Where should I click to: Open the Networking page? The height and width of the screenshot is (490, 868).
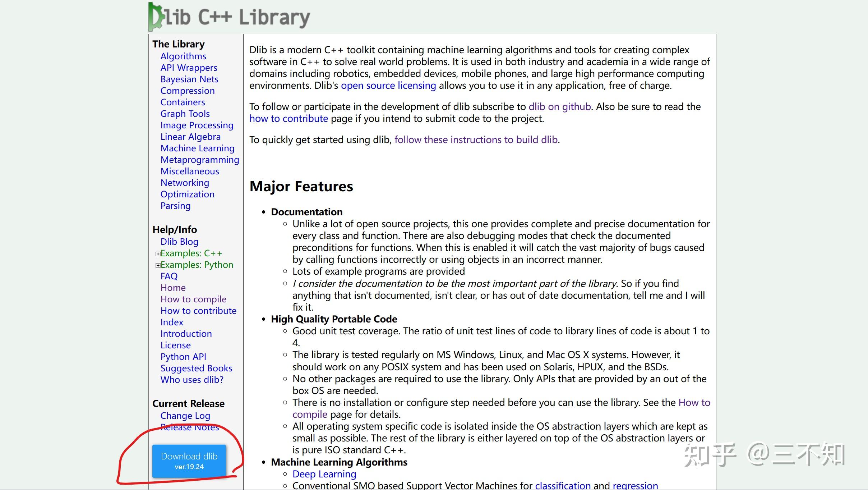(x=185, y=183)
